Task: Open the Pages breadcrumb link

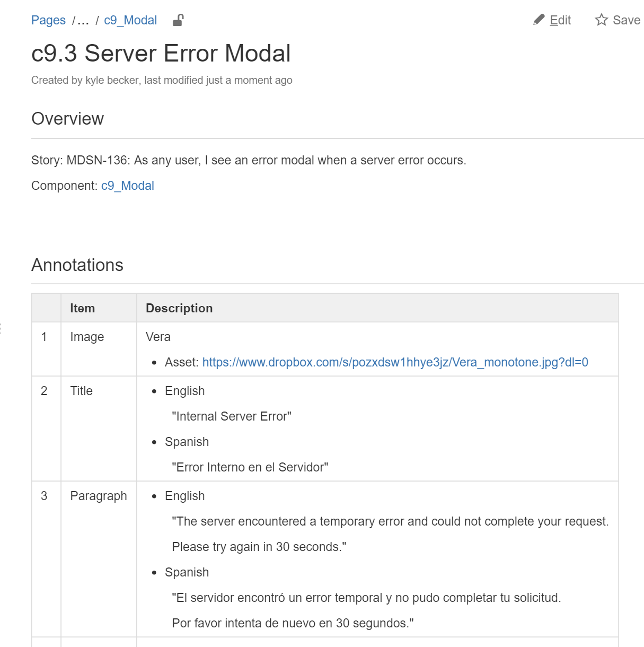Action: click(x=48, y=21)
